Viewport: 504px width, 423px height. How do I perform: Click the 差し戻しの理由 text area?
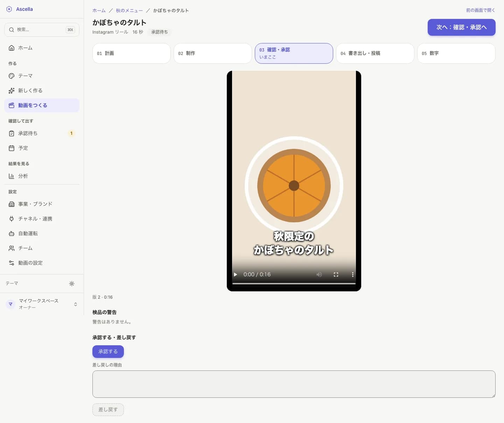pos(294,384)
